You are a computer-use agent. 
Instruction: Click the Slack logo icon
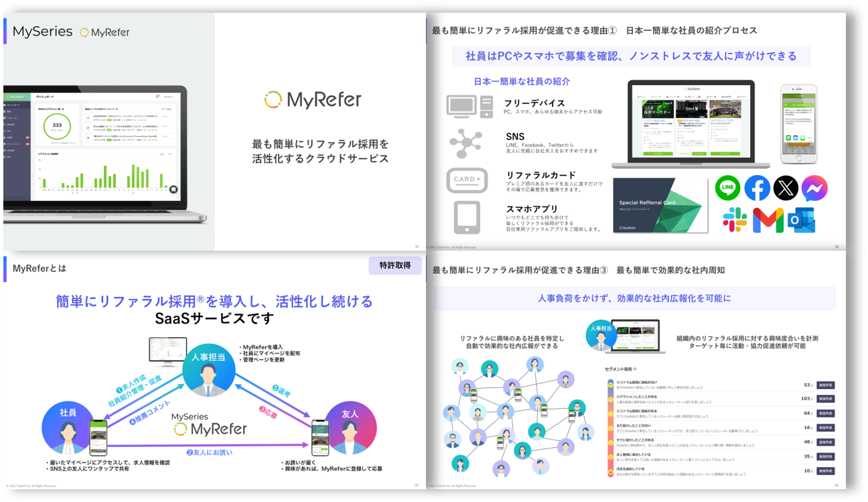coord(735,220)
